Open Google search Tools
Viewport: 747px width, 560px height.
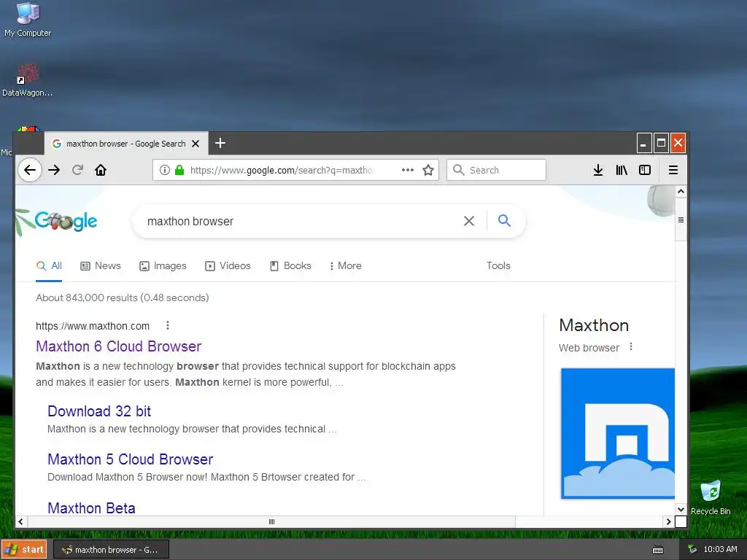point(498,265)
